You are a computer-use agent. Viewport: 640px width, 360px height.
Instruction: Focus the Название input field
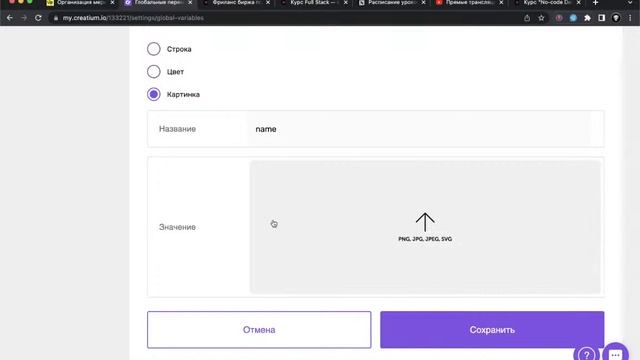click(x=418, y=129)
